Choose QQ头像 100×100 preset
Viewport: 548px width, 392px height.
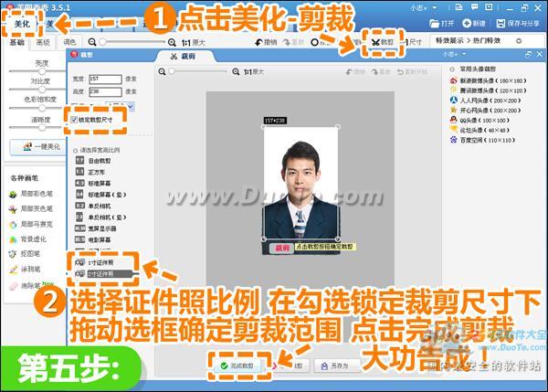[479, 120]
